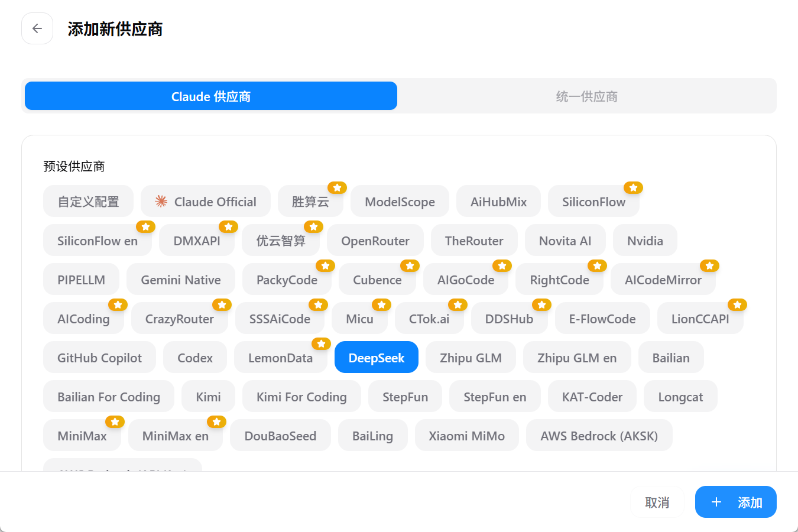This screenshot has height=532, width=798.
Task: Choose the AICoding preset
Action: pyautogui.click(x=83, y=319)
